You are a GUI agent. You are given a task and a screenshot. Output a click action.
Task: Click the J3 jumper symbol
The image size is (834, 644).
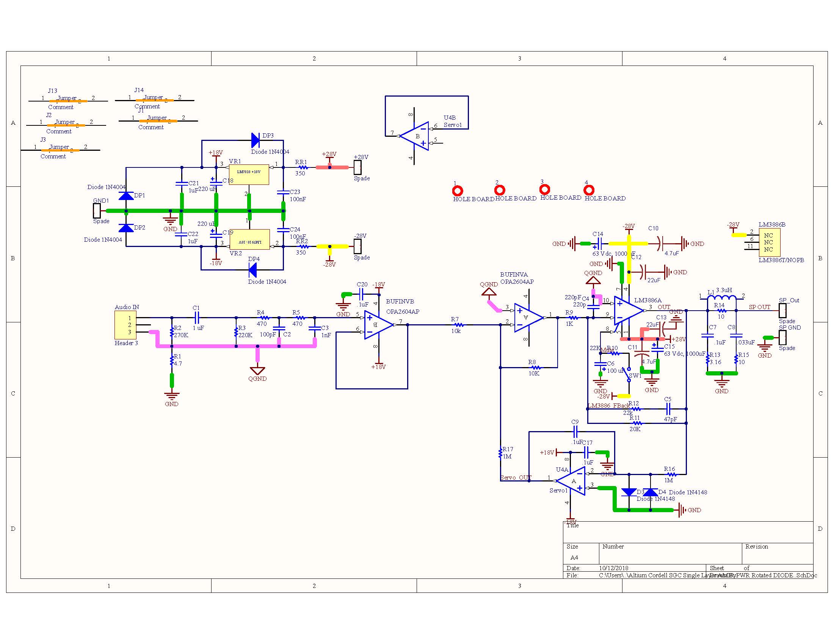(x=60, y=150)
